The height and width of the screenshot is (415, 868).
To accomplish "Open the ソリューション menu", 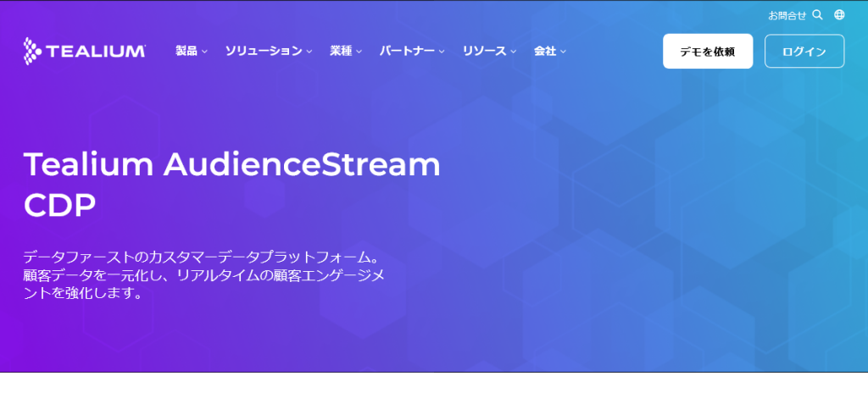I will (x=264, y=51).
